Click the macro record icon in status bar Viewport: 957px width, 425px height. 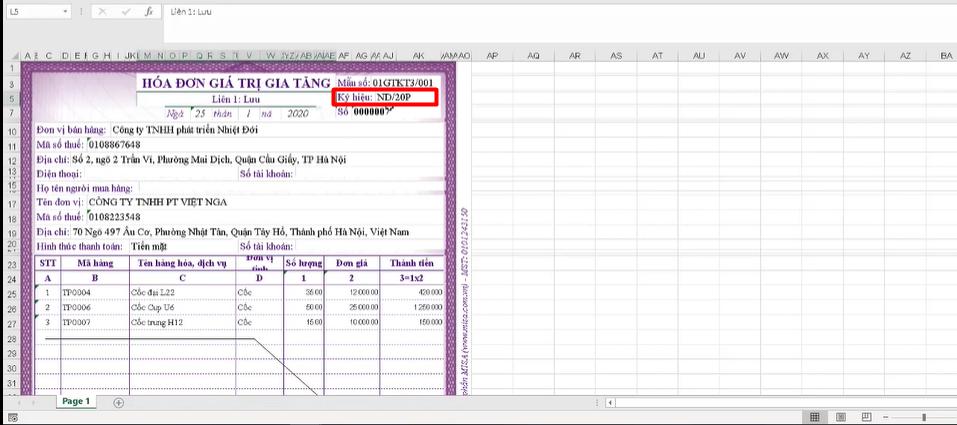[x=13, y=418]
